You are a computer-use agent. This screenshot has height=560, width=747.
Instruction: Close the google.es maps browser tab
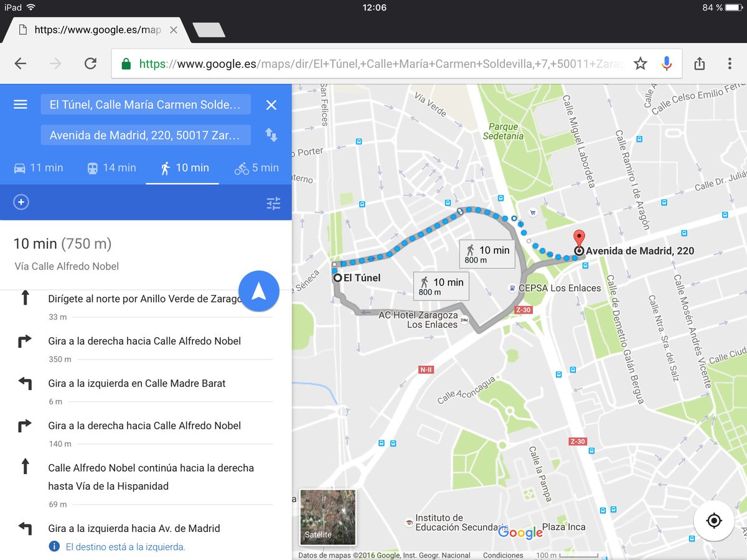[x=174, y=30]
